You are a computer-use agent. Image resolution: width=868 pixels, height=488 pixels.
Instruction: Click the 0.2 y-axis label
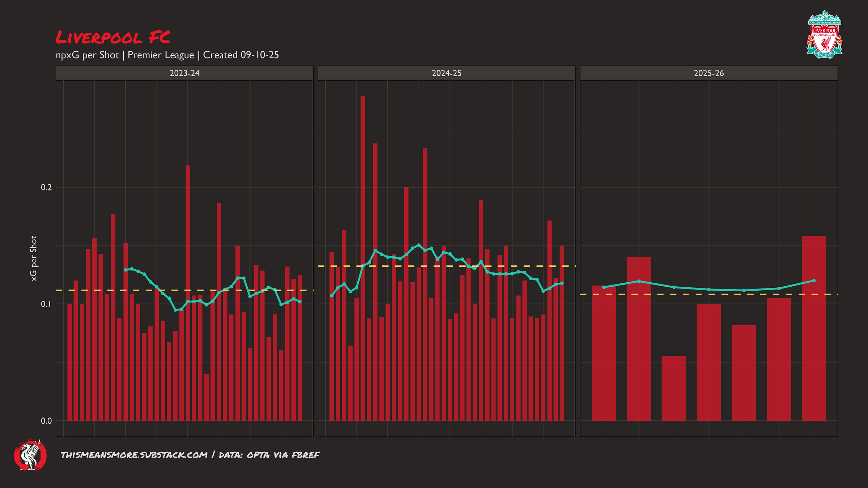pyautogui.click(x=46, y=187)
